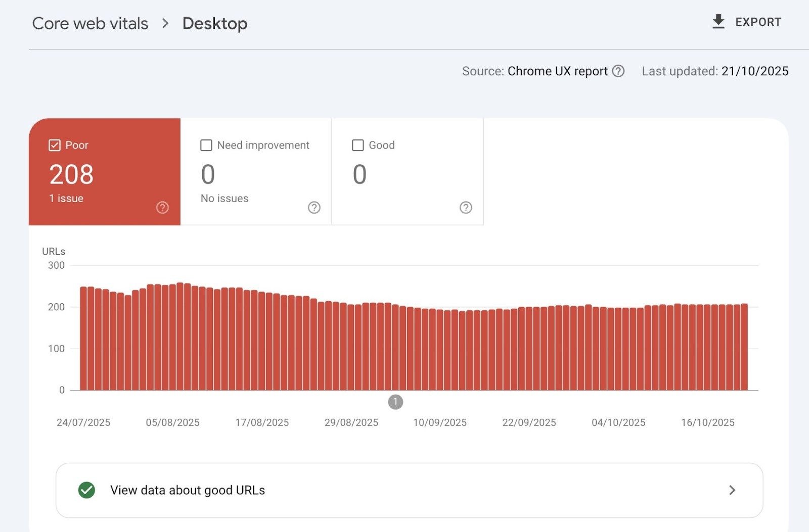Open help for Need improvement card
Screen dimensions: 809x532
[313, 207]
